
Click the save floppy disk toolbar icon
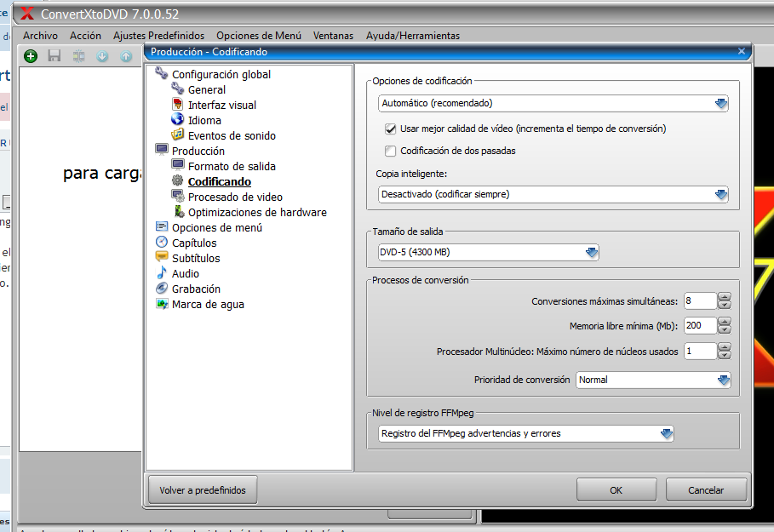(x=54, y=56)
